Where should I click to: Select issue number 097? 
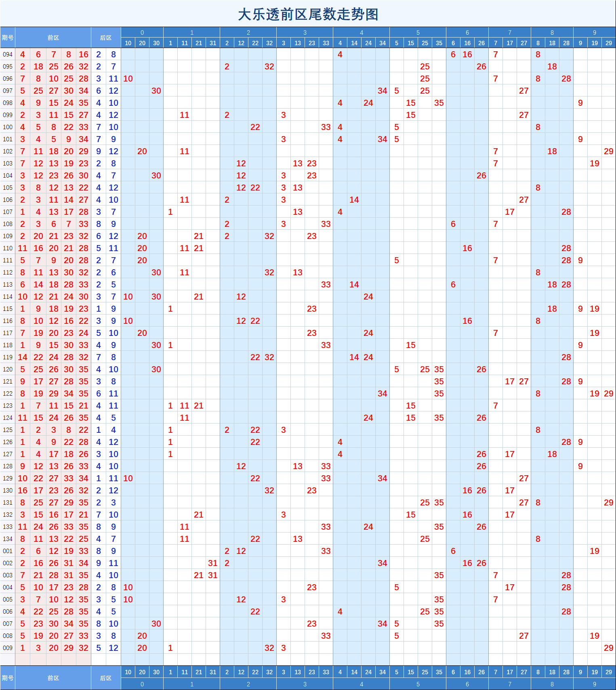tap(8, 91)
